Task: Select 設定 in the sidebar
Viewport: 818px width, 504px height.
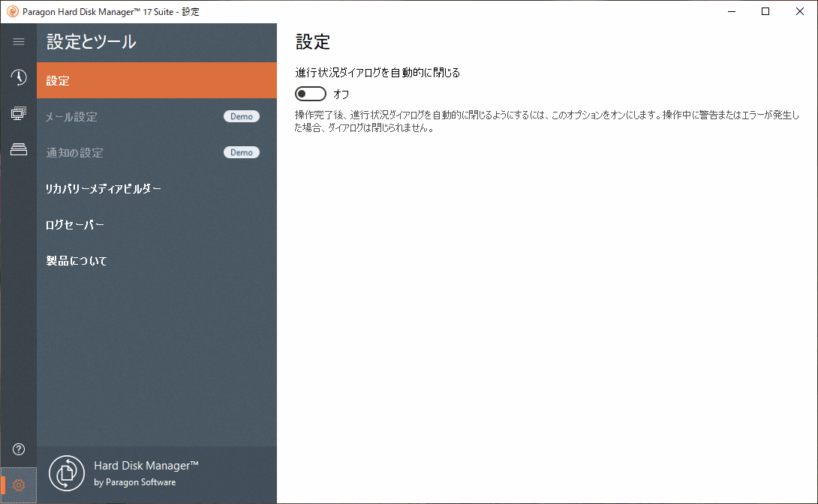Action: click(x=60, y=80)
